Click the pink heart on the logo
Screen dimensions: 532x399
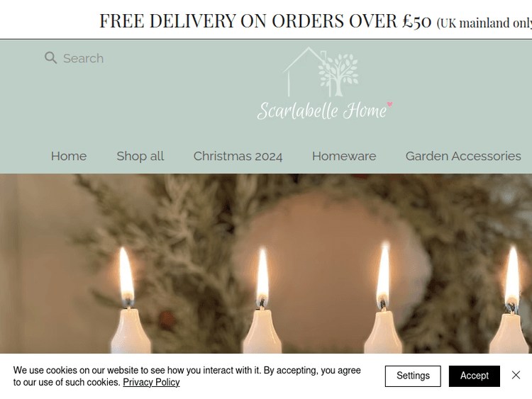tap(389, 104)
